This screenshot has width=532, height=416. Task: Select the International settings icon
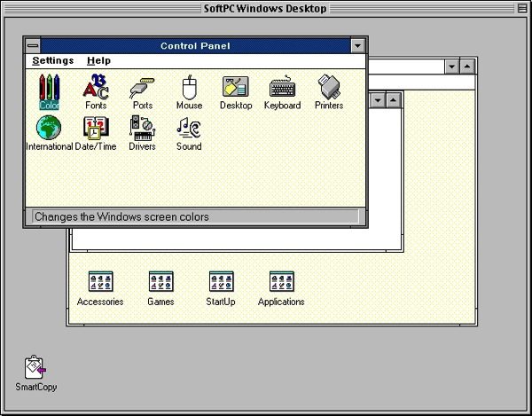tap(49, 129)
